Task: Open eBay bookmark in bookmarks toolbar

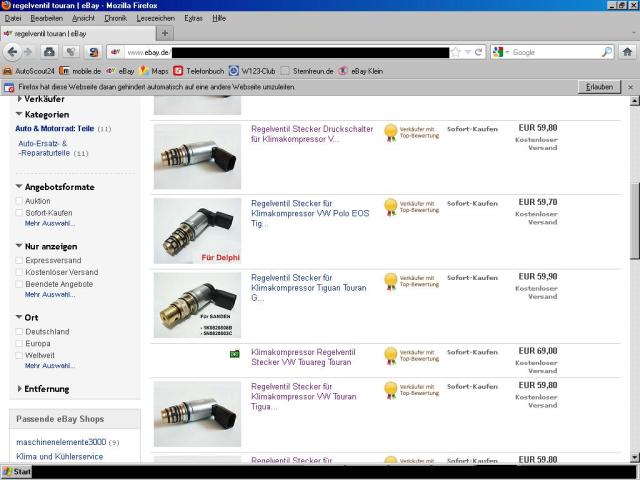Action: 120,71
